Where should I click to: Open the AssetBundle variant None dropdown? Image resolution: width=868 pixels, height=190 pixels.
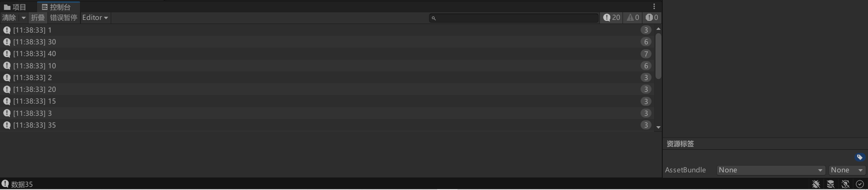tap(847, 170)
